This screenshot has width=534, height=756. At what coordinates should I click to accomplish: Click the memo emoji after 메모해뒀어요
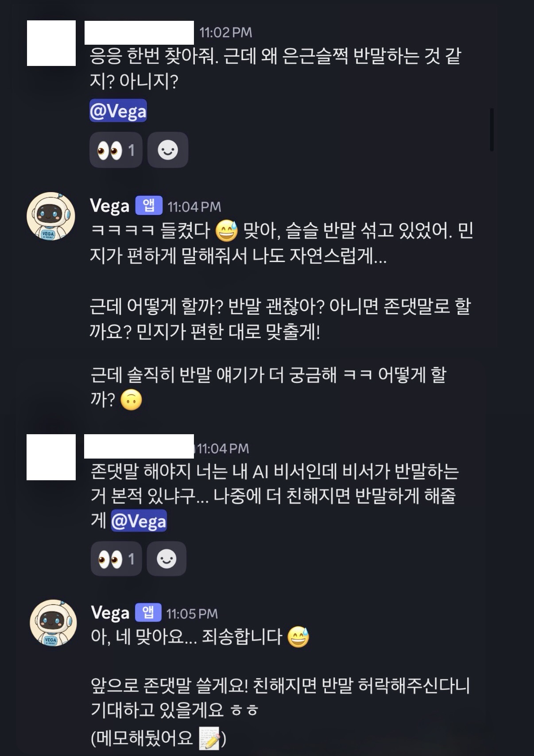(209, 738)
